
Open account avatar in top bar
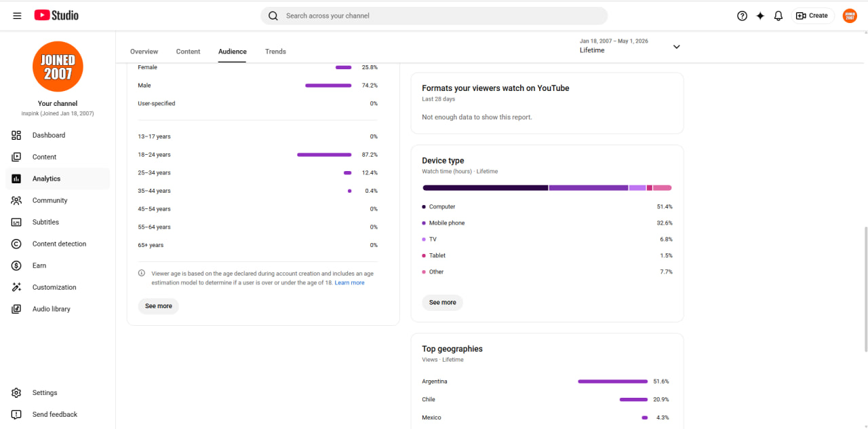(850, 16)
